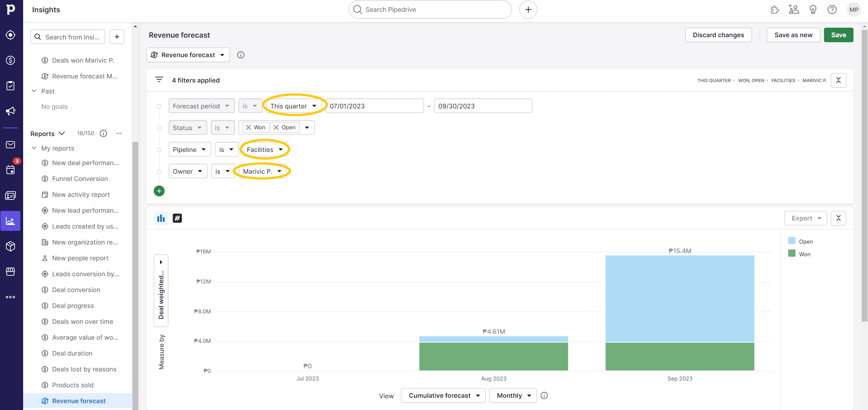
Task: Open MP account avatar menu
Action: pos(853,10)
